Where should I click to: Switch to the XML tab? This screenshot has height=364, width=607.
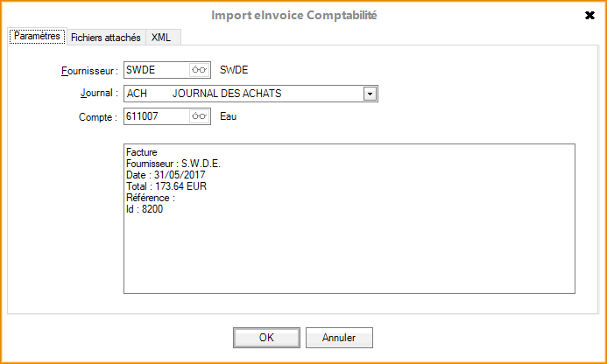[x=161, y=38]
